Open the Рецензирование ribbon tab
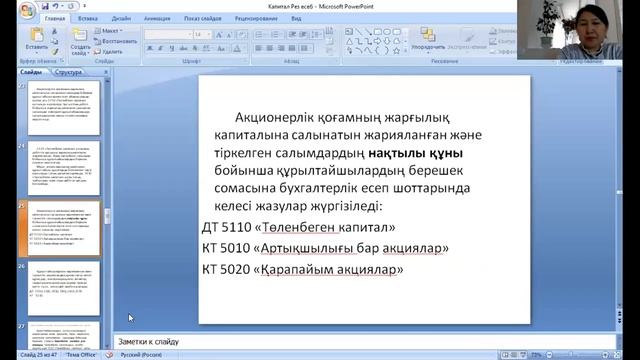Viewport: 640px width, 360px height. [x=256, y=18]
